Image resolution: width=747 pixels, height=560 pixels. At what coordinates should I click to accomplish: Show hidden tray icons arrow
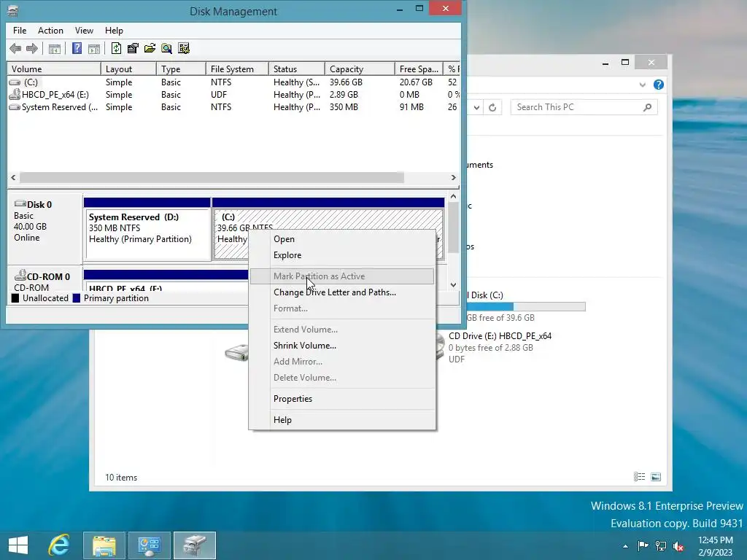(x=625, y=546)
